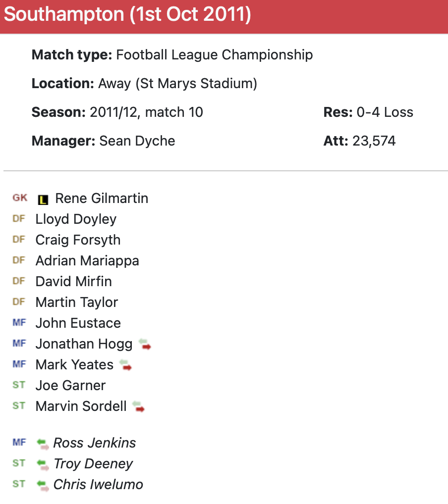Open Lloyd Doyley's player page
Viewport: 448px width, 504px height.
click(76, 219)
